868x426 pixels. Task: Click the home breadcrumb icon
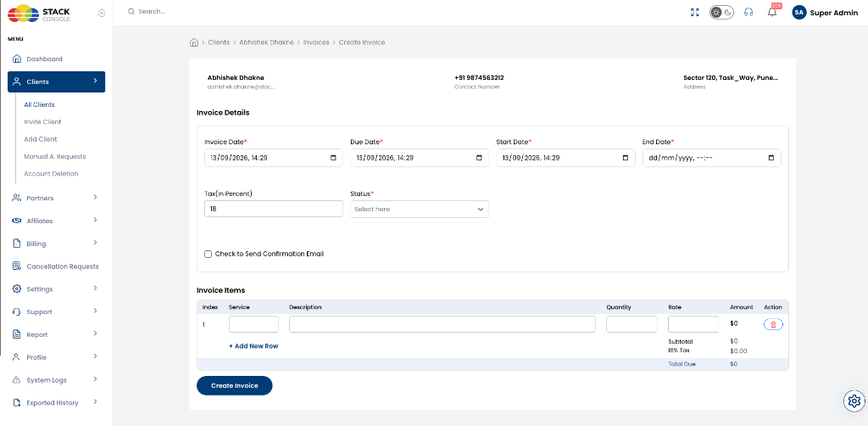pyautogui.click(x=194, y=42)
